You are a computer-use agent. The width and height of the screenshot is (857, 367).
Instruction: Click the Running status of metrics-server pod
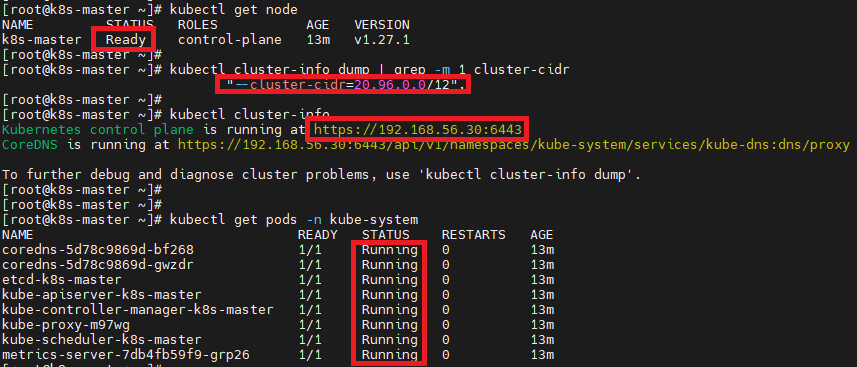point(390,355)
